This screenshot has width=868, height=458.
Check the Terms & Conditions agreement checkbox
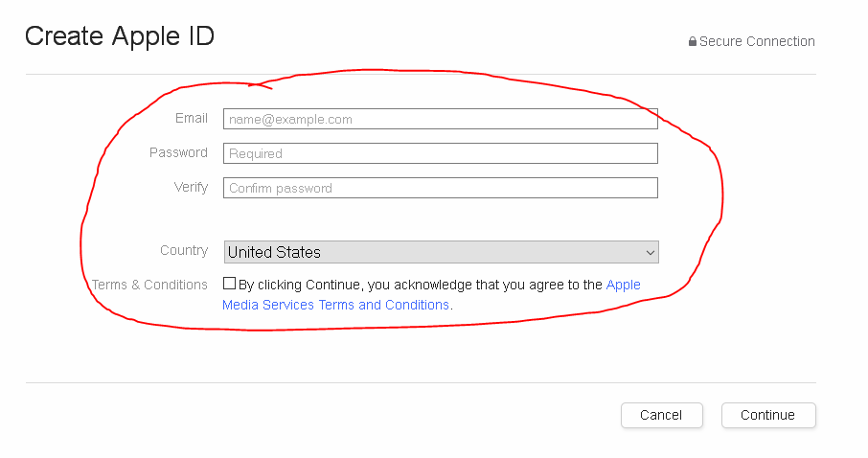pos(229,284)
